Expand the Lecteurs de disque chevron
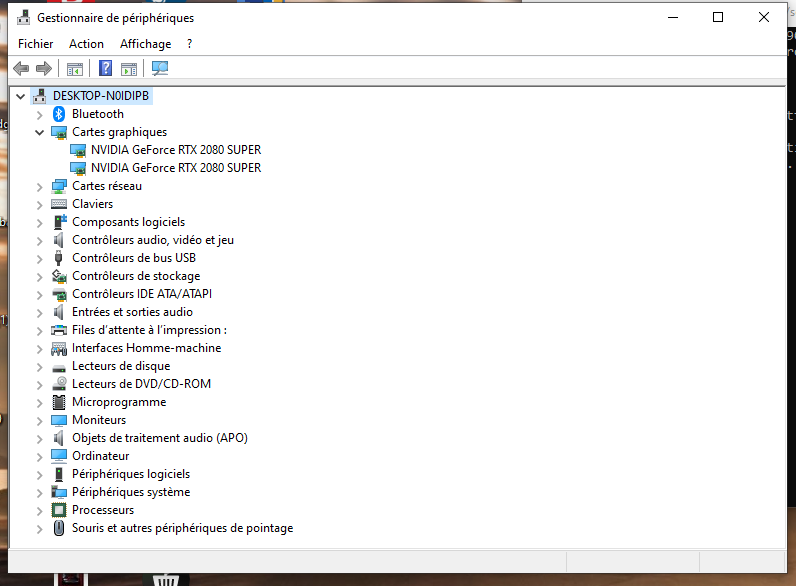This screenshot has width=796, height=586. coord(40,367)
